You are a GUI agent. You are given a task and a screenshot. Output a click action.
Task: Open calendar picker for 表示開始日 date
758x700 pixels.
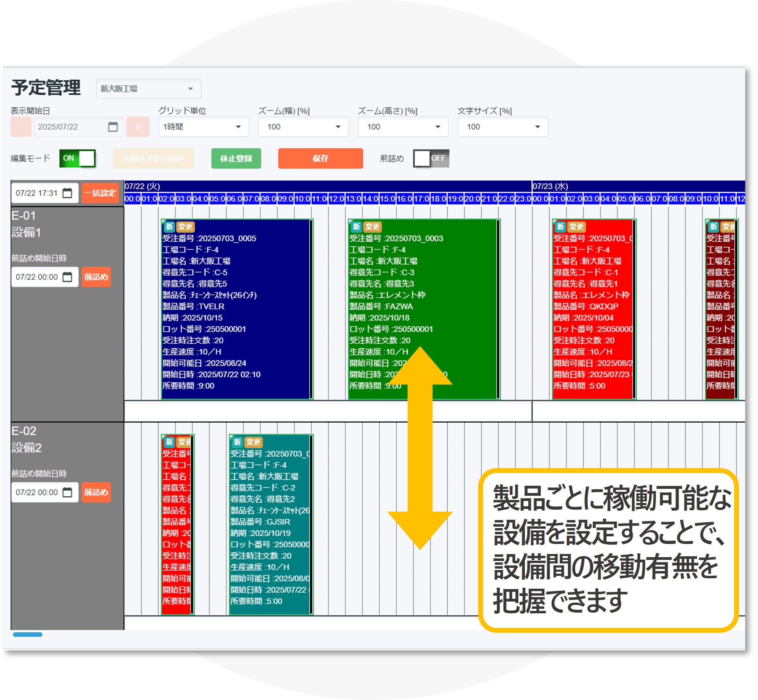[x=113, y=127]
